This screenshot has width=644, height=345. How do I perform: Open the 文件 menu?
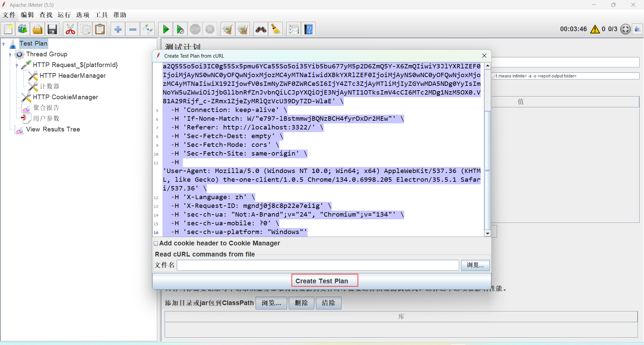(x=9, y=15)
